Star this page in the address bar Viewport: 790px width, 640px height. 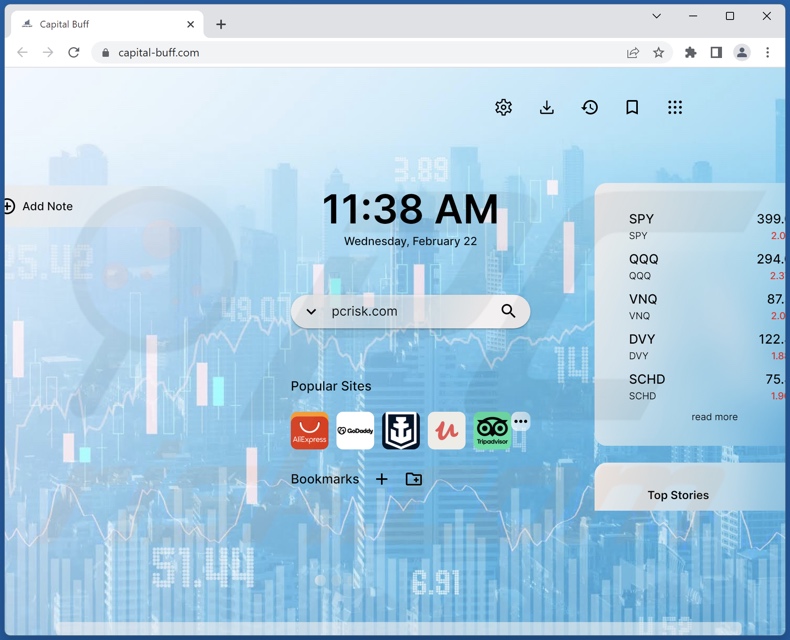click(658, 53)
